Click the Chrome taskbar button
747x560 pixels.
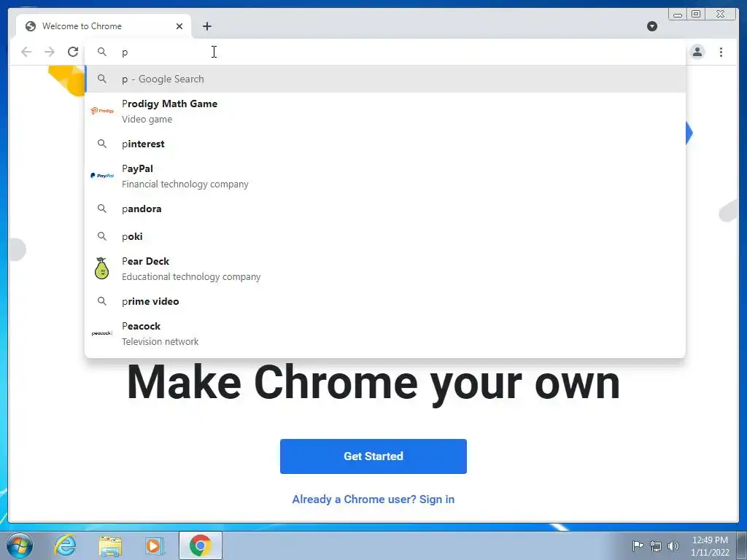pyautogui.click(x=201, y=545)
